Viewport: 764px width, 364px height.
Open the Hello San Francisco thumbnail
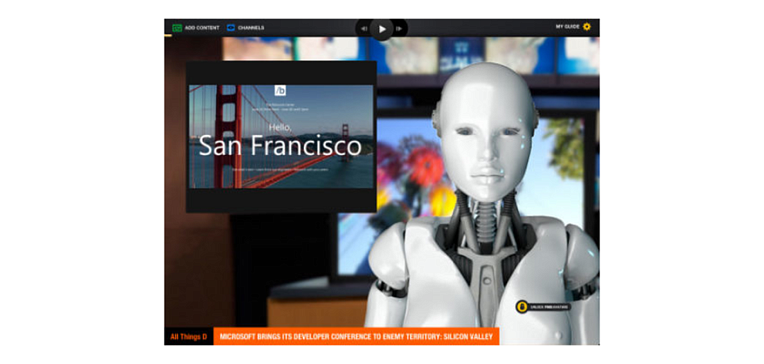[281, 136]
